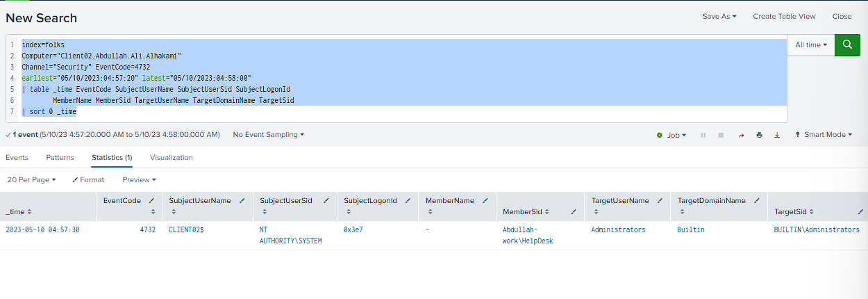Switch to Visualization tab

pos(172,158)
